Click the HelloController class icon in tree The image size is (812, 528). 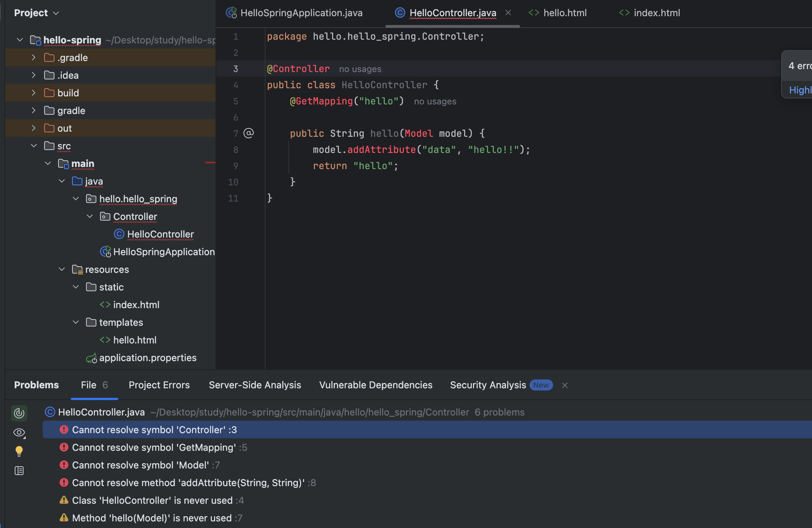119,234
